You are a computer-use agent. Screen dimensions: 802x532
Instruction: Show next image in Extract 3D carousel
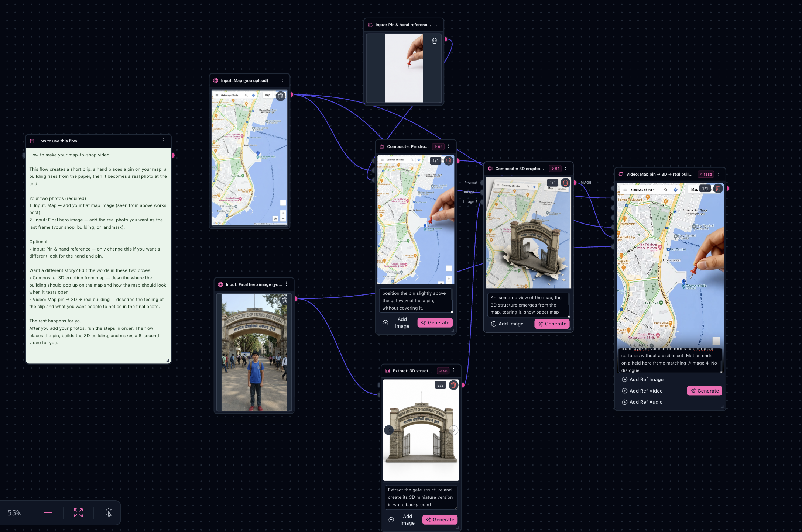point(453,430)
